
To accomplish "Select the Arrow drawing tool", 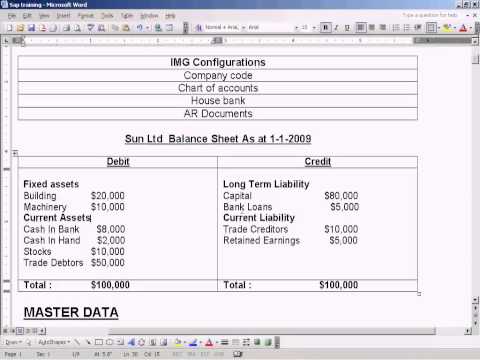I will coord(88,342).
